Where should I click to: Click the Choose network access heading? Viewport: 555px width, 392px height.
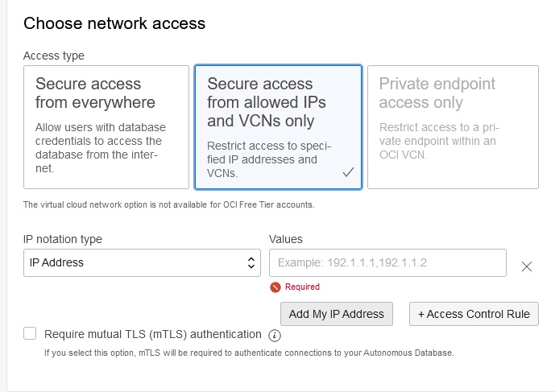pyautogui.click(x=114, y=23)
